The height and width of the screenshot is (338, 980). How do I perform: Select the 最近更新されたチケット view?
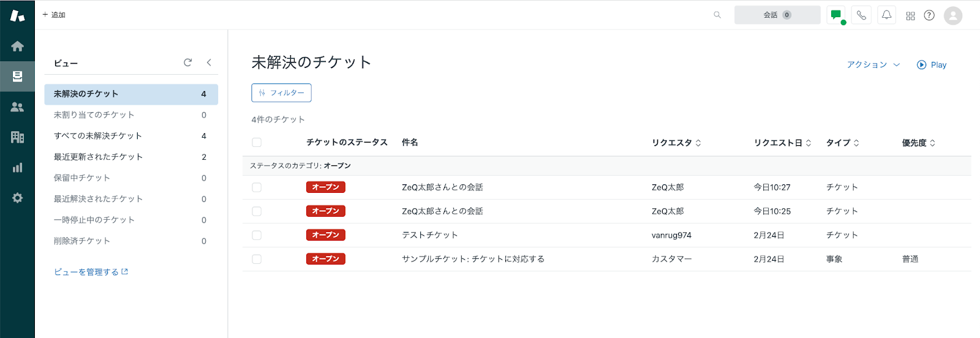99,157
